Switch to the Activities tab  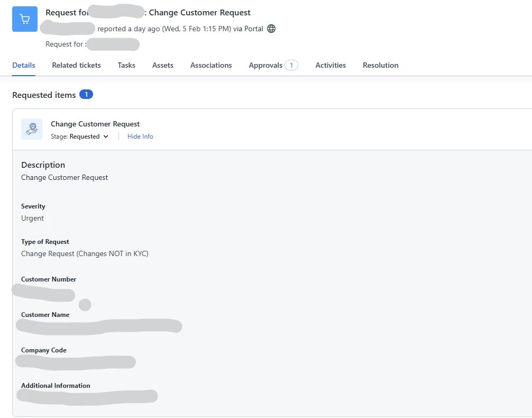coord(331,65)
